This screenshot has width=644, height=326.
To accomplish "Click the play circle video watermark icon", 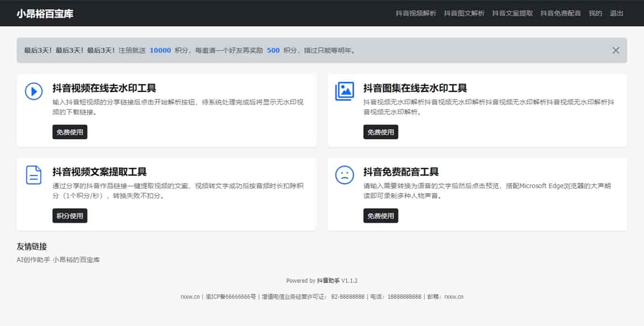I will pyautogui.click(x=33, y=91).
